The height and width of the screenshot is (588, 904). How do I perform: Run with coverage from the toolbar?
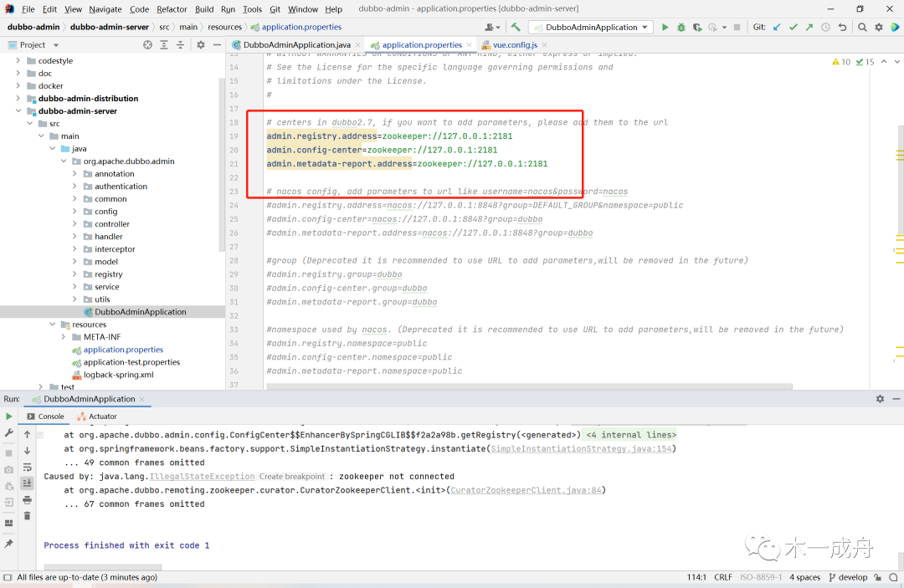click(697, 27)
